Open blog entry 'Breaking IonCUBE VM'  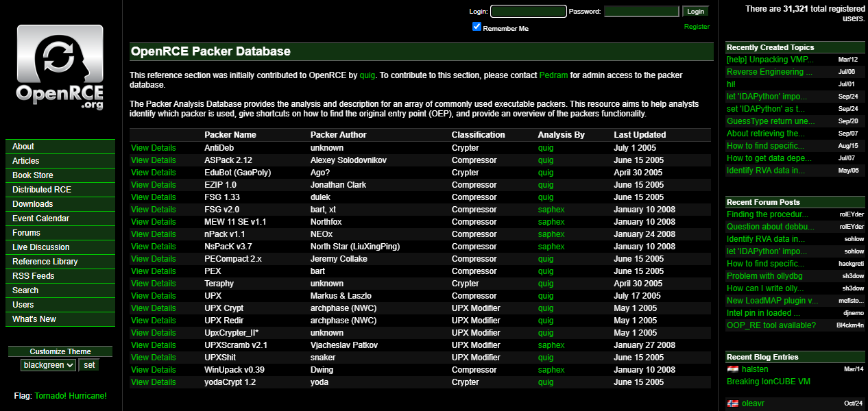pos(769,382)
